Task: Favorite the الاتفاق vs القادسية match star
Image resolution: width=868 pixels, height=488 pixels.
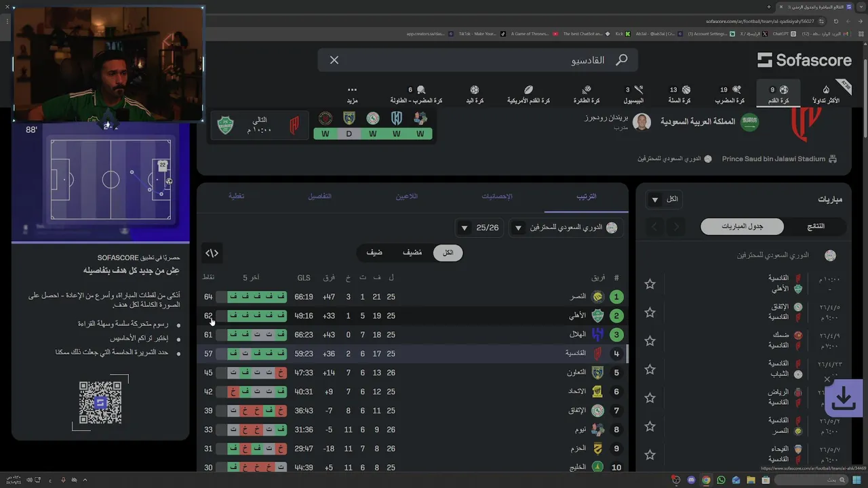Action: pyautogui.click(x=650, y=312)
